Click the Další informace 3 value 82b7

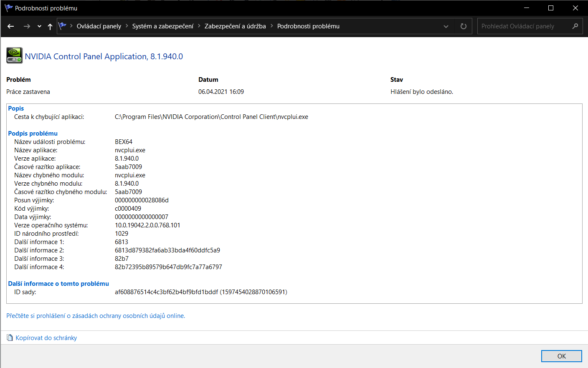122,259
